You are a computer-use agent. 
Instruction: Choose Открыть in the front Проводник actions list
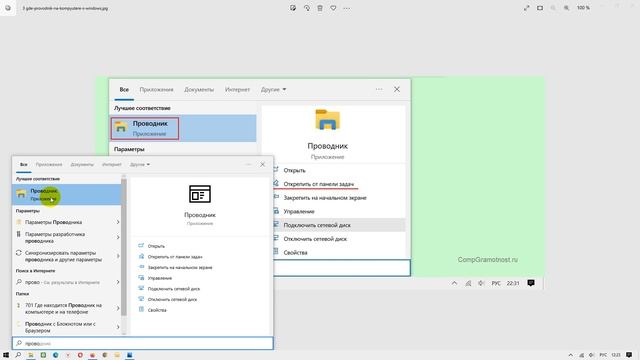[156, 246]
